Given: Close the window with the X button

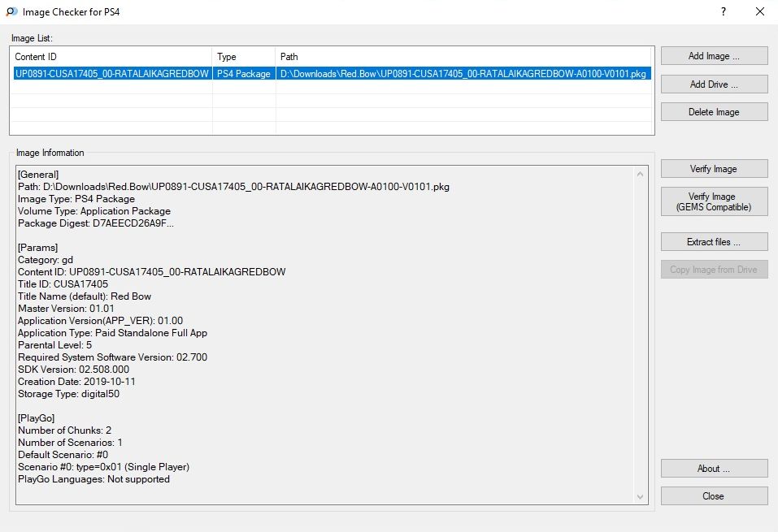Looking at the screenshot, I should point(759,11).
